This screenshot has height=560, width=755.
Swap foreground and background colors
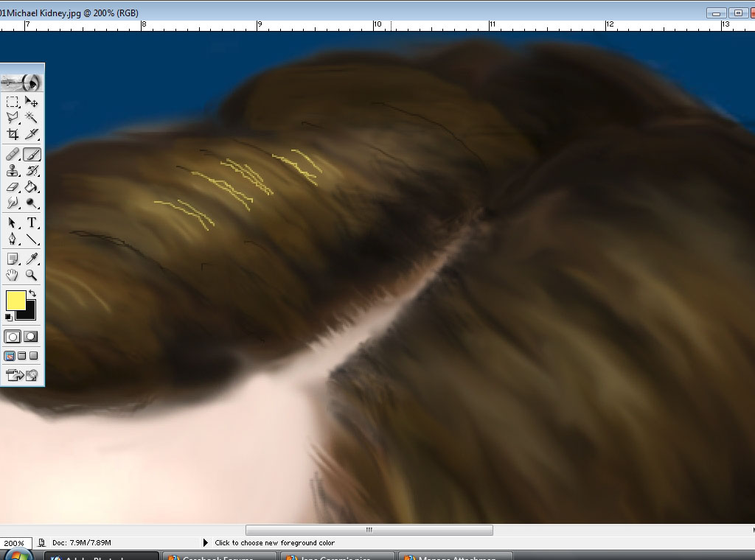click(x=32, y=293)
